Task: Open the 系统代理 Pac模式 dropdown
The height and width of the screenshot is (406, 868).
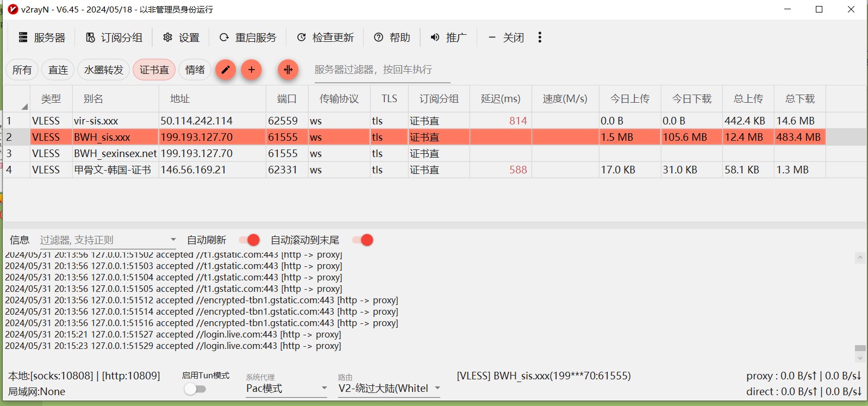Action: coord(286,388)
